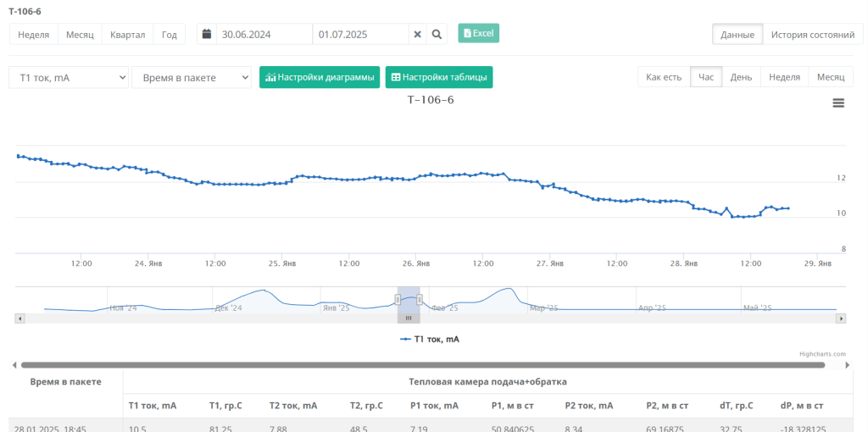This screenshot has height=432, width=868.
Task: Expand the Время в пакете dropdown
Action: (x=192, y=77)
